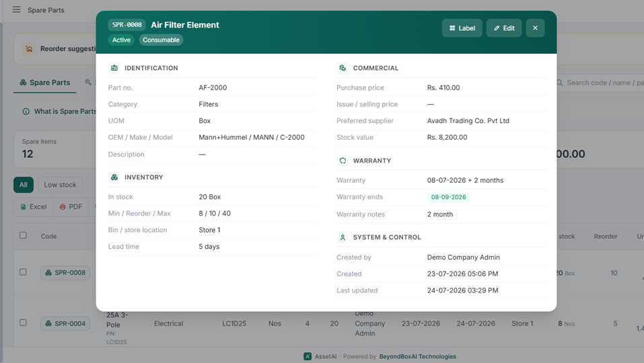Toggle the select-all checkbox in table header
The image size is (644, 363).
pyautogui.click(x=23, y=235)
